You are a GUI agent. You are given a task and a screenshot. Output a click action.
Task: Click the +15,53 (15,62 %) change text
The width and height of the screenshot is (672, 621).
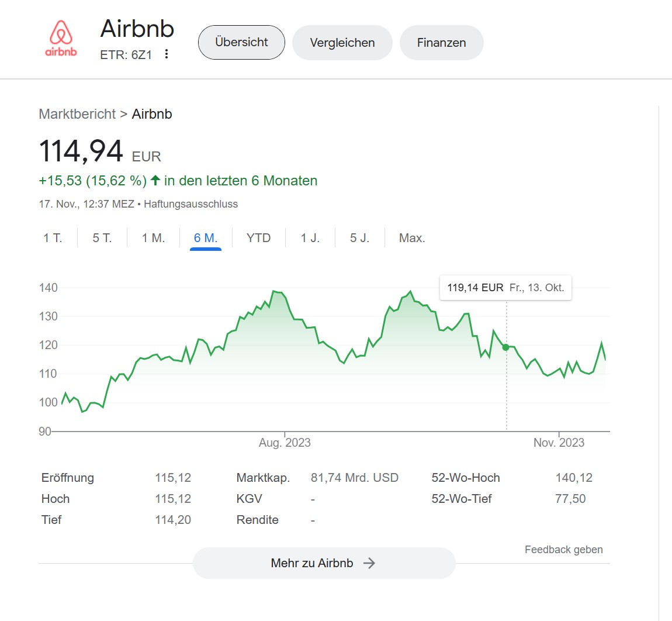pyautogui.click(x=92, y=181)
